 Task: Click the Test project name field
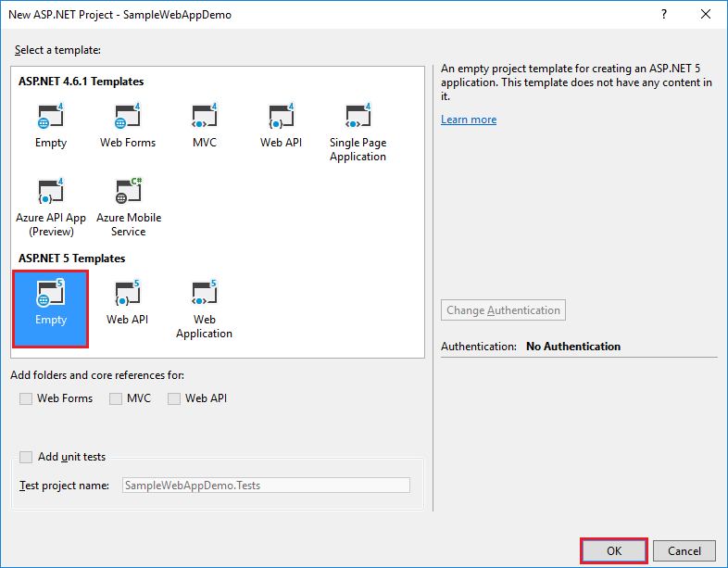pyautogui.click(x=266, y=486)
